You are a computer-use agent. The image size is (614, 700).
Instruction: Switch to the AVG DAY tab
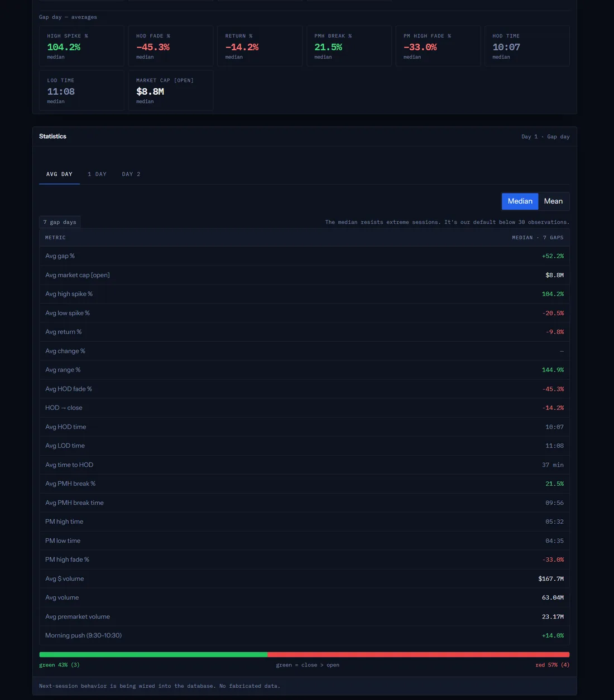(x=59, y=174)
